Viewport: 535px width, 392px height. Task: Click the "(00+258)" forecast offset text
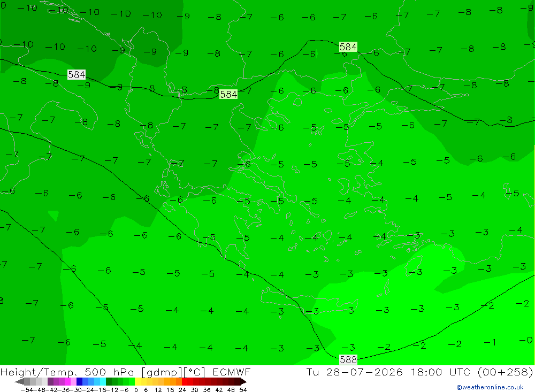(x=505, y=372)
